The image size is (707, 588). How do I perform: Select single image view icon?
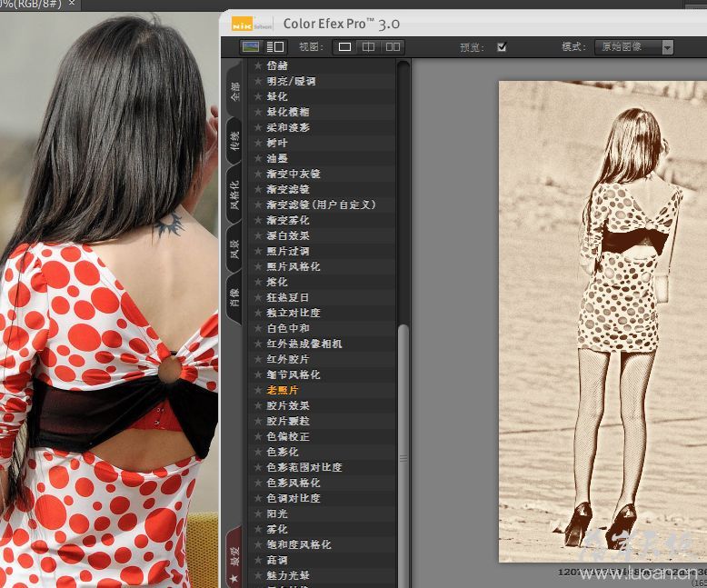click(x=345, y=47)
